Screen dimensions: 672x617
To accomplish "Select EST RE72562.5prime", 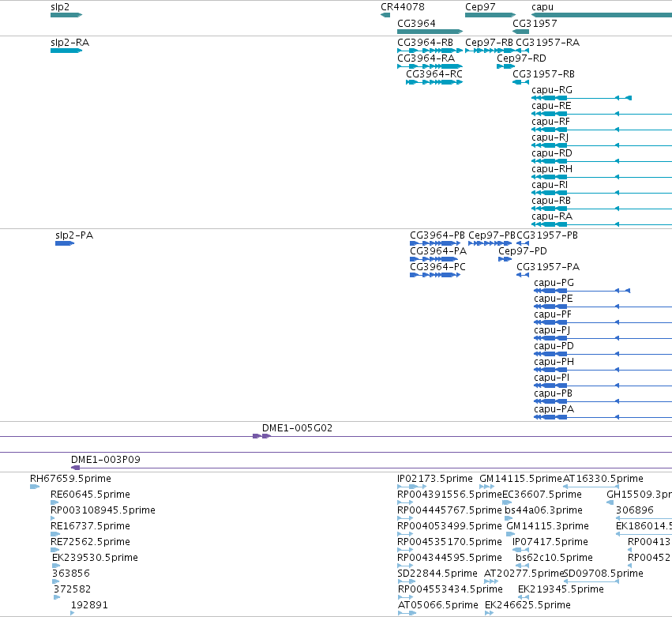I will point(90,543).
